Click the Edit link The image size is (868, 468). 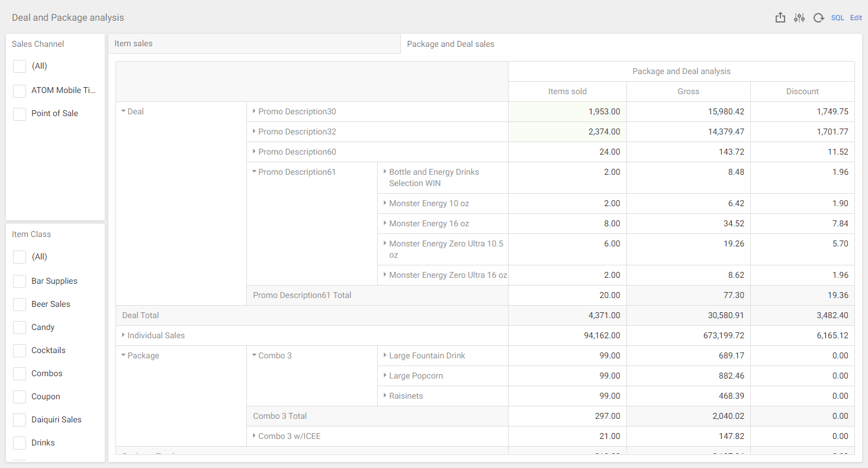point(856,17)
